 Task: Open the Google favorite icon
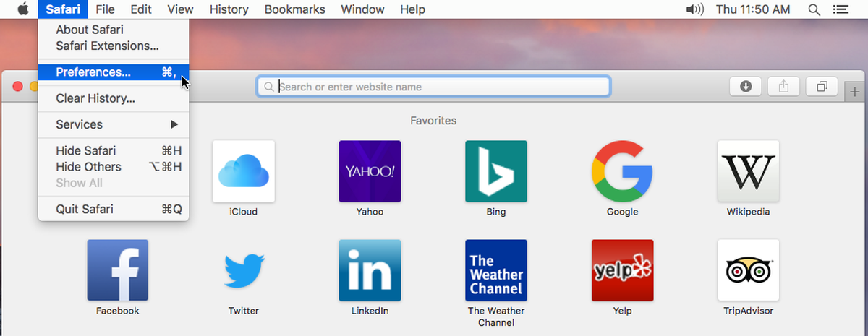622,171
